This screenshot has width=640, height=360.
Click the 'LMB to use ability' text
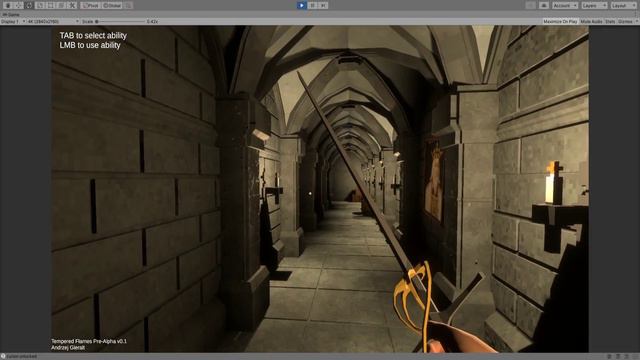point(90,45)
